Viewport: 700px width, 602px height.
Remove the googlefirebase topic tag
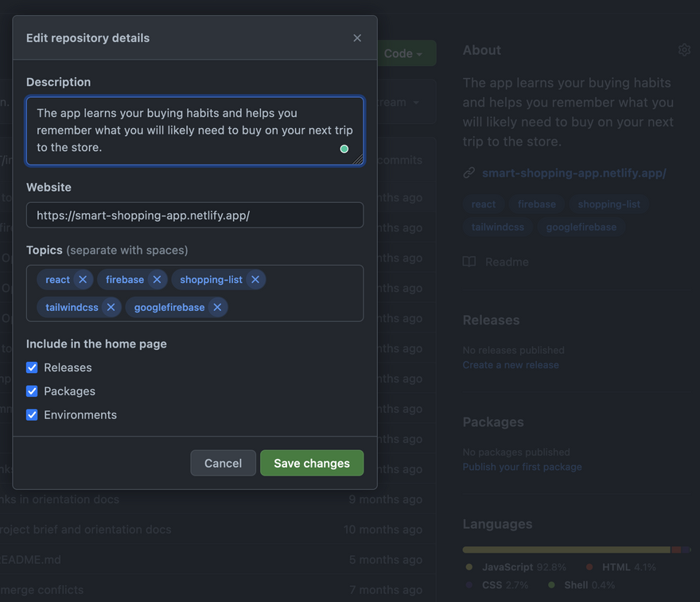(216, 308)
